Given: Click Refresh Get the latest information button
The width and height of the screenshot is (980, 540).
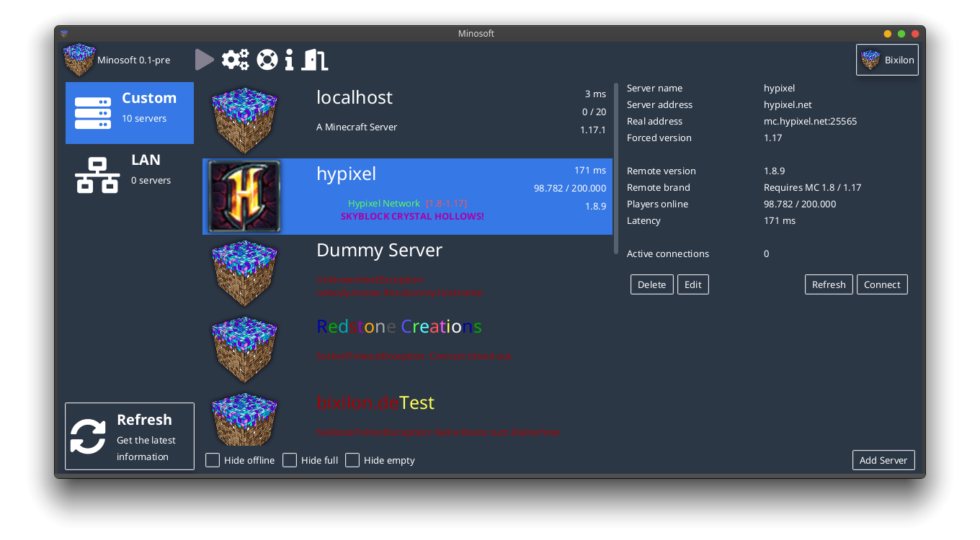Looking at the screenshot, I should [130, 436].
